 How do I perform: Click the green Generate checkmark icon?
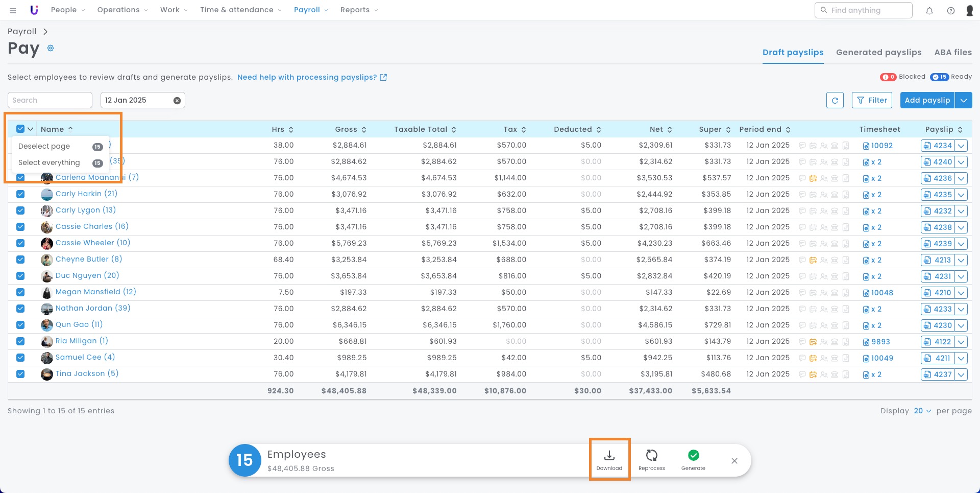tap(693, 455)
